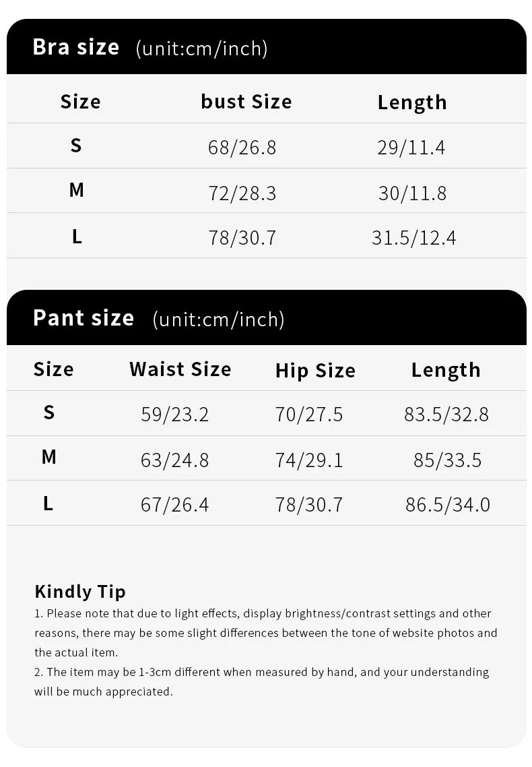Select bra size L length value 31.5/12.4
This screenshot has width=532, height=767.
point(413,238)
